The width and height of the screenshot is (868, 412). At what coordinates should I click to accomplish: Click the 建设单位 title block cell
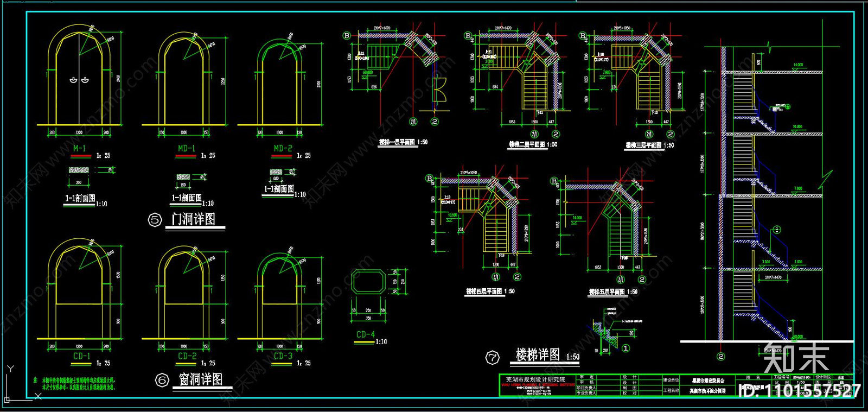(x=671, y=380)
